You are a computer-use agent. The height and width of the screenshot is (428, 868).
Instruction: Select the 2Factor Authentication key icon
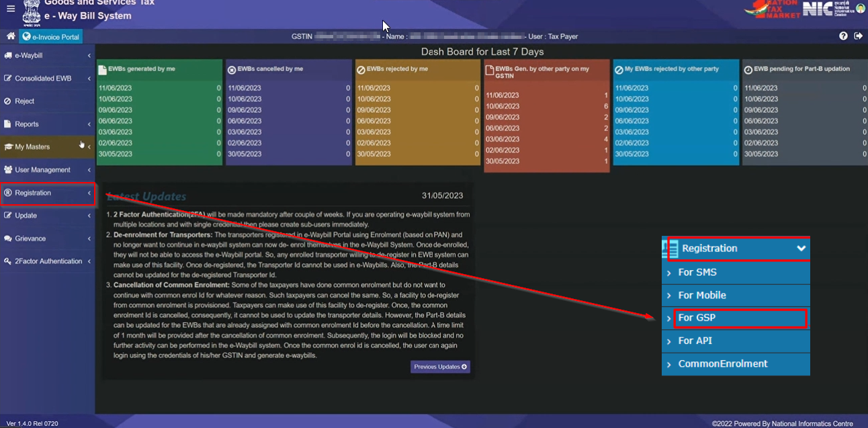pos(9,261)
